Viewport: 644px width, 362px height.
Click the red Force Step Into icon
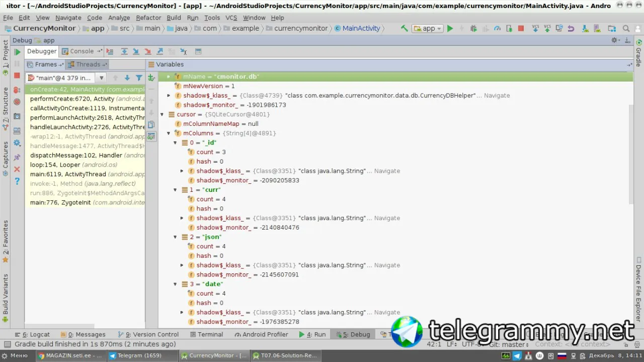tap(148, 51)
